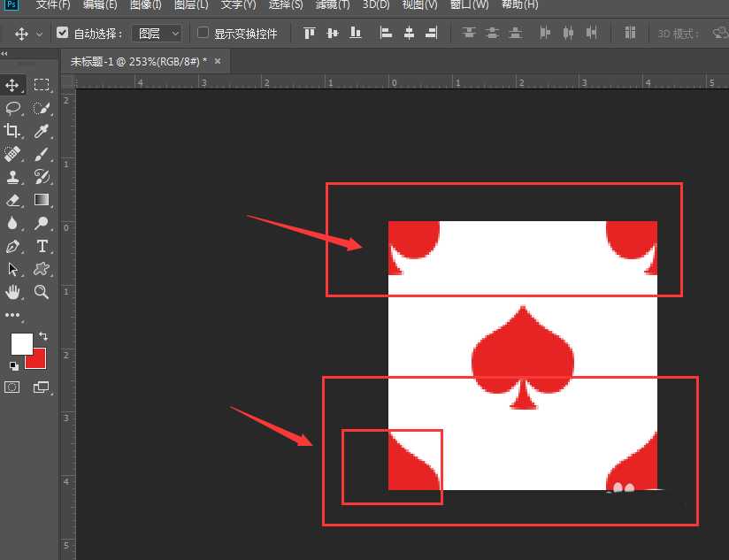Select the Lasso tool

click(x=12, y=108)
